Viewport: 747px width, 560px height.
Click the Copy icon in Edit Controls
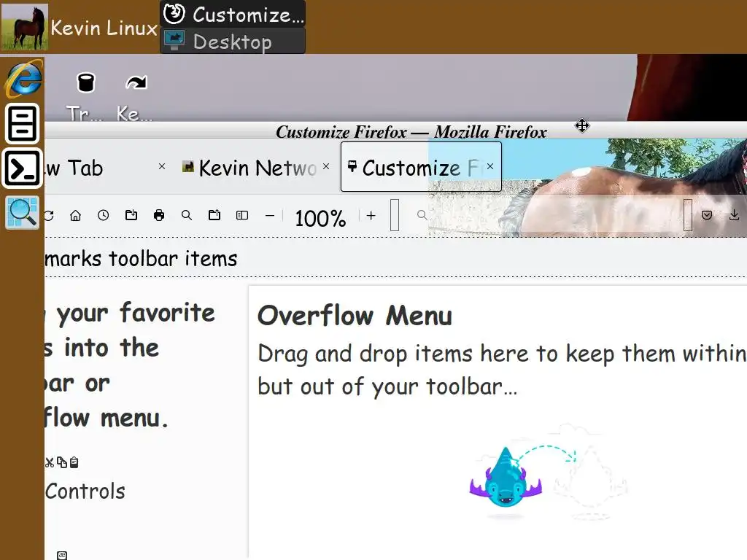(x=62, y=462)
